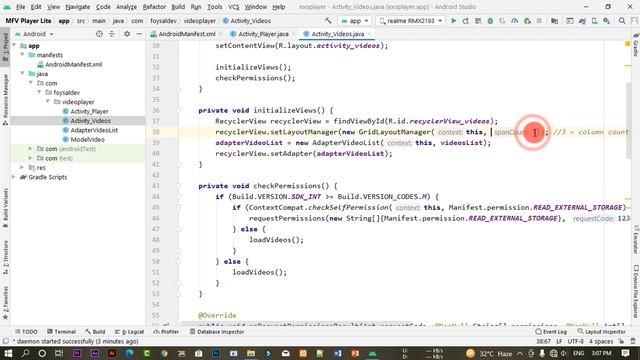Image resolution: width=640 pixels, height=360 pixels.
Task: Click the editor vertical scrollbar
Action: tap(628, 120)
